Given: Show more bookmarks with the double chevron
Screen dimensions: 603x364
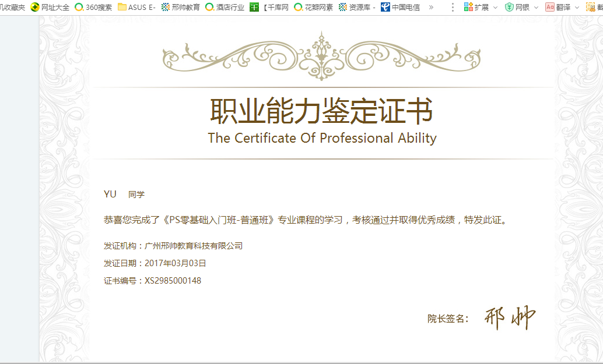Looking at the screenshot, I should pos(431,8).
